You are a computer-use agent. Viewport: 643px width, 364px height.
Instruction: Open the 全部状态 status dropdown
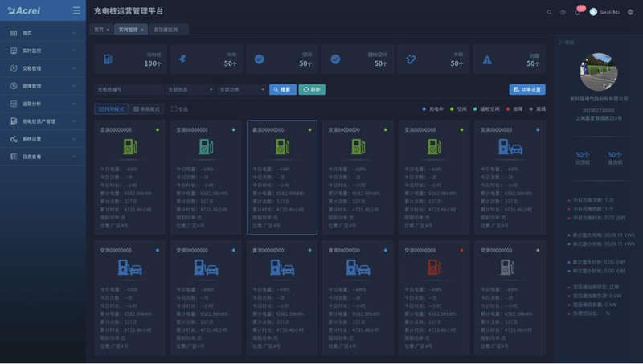pyautogui.click(x=190, y=90)
